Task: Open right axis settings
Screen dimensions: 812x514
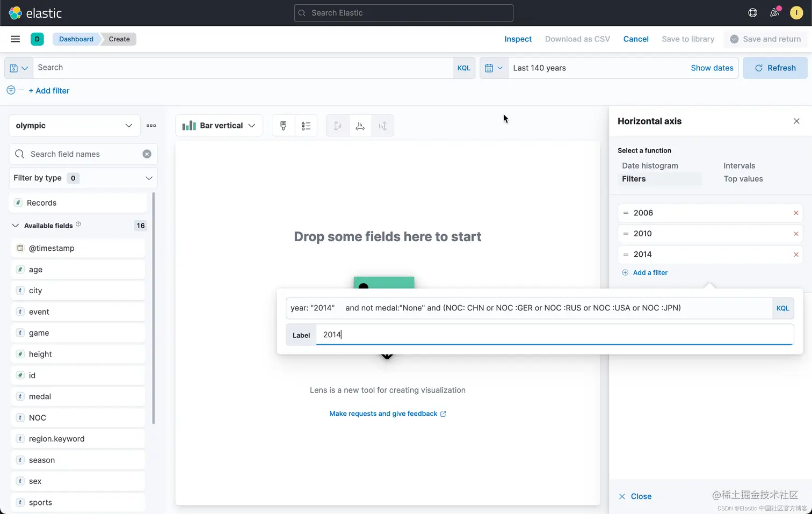Action: coord(383,126)
